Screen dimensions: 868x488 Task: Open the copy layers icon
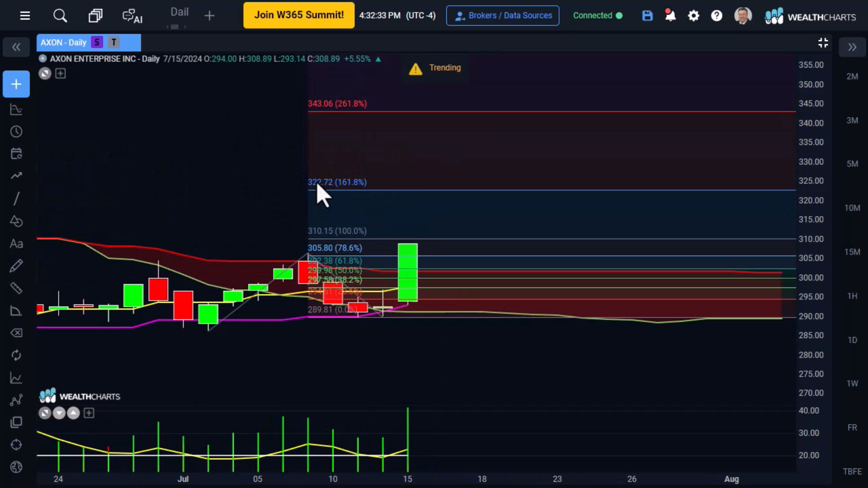(x=16, y=422)
